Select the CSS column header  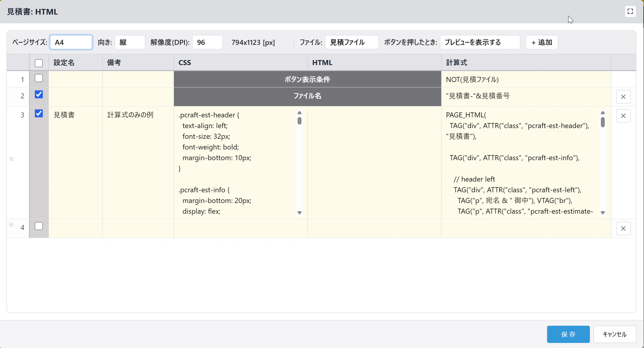click(241, 63)
